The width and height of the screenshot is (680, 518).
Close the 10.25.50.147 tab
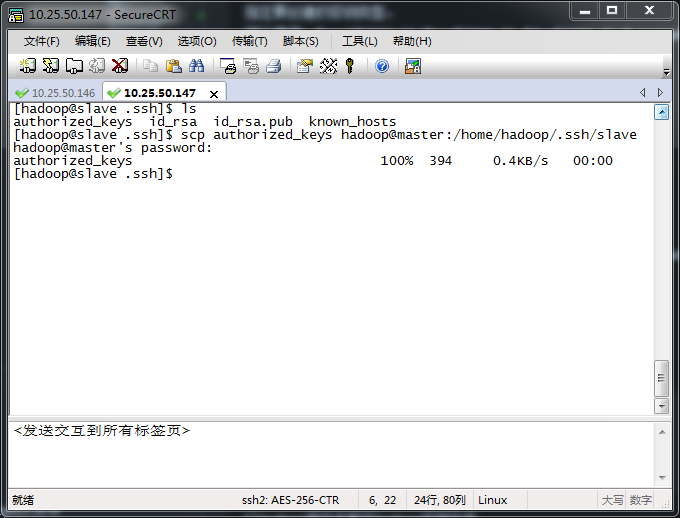[214, 93]
